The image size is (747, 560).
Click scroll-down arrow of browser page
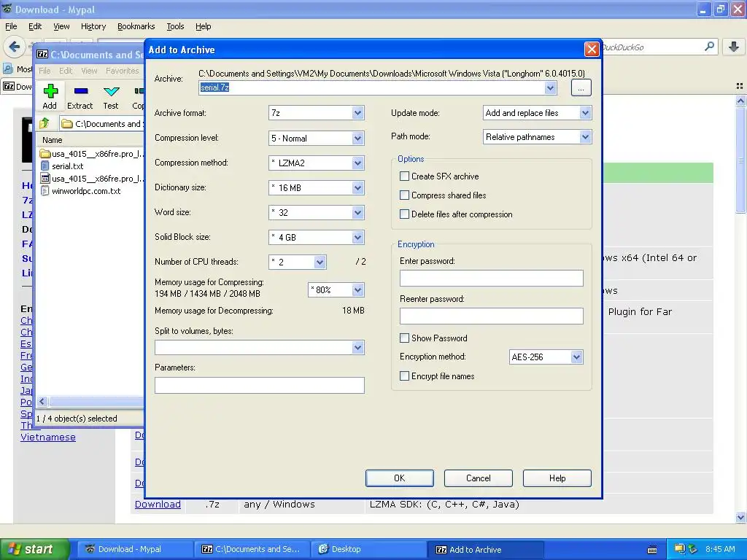[740, 517]
